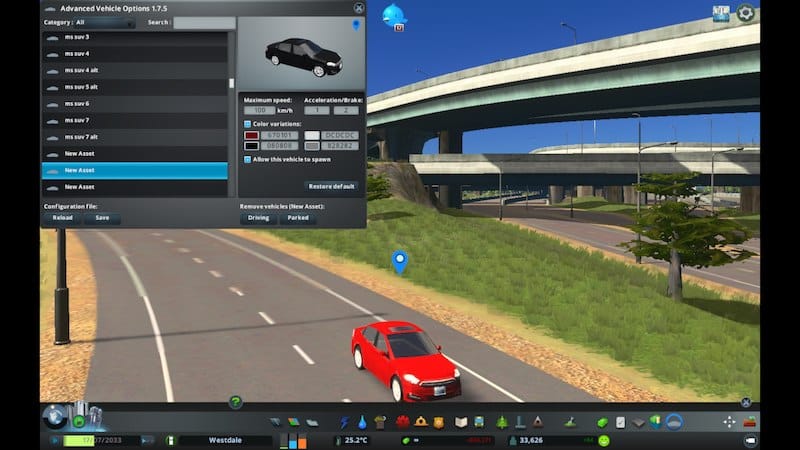The height and width of the screenshot is (450, 800).
Task: Click the Restore default button
Action: [x=331, y=186]
